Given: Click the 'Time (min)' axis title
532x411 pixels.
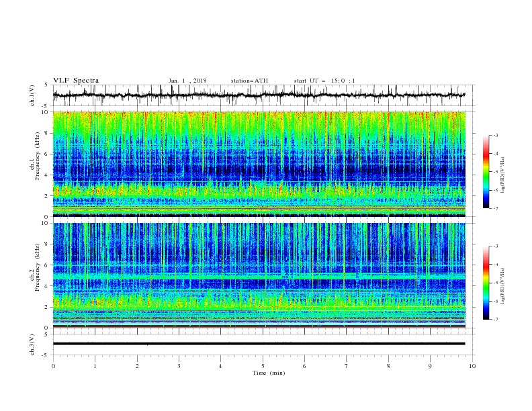Looking at the screenshot, I should coord(269,373).
